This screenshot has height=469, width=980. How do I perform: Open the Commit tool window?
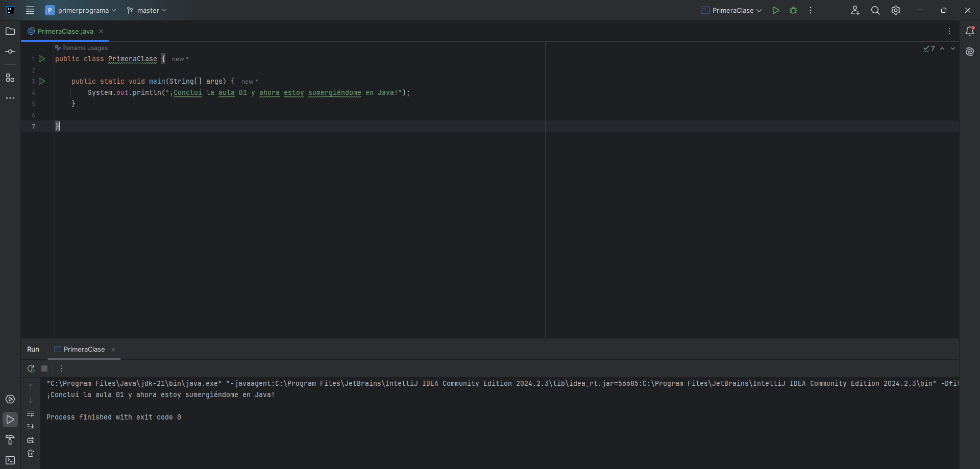(x=10, y=52)
